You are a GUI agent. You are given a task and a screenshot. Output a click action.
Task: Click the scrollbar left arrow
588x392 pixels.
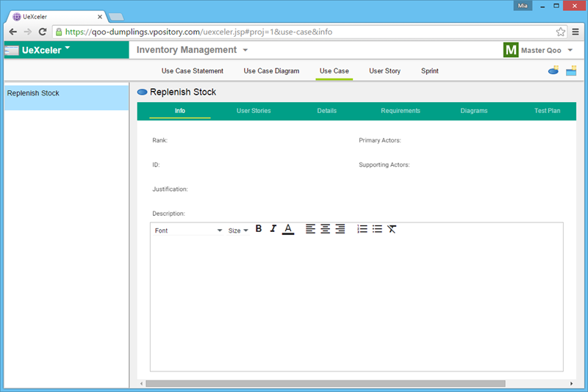point(141,383)
